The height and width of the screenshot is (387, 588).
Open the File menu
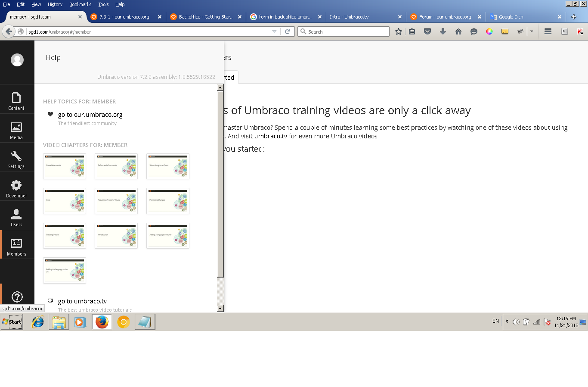click(x=6, y=4)
